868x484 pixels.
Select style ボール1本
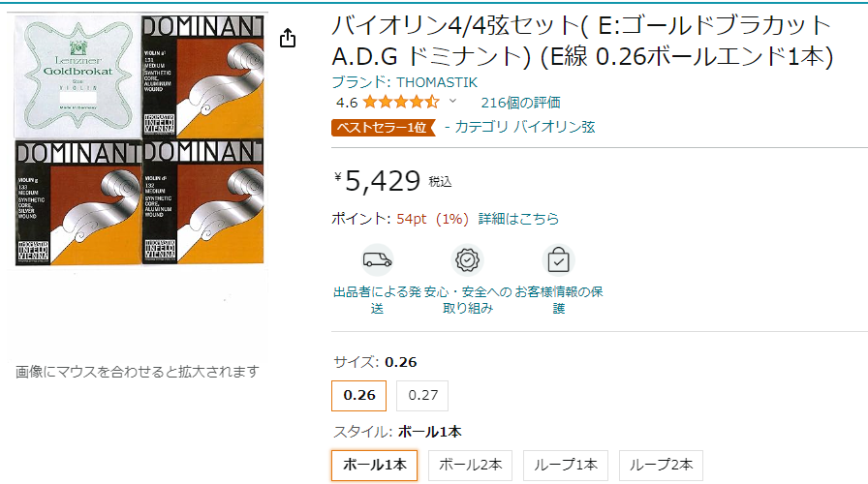click(374, 466)
